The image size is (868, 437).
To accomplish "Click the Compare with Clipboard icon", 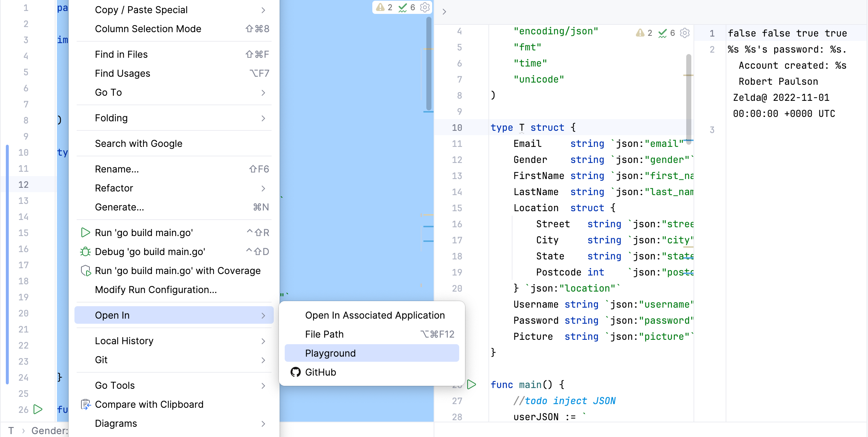I will tap(85, 404).
